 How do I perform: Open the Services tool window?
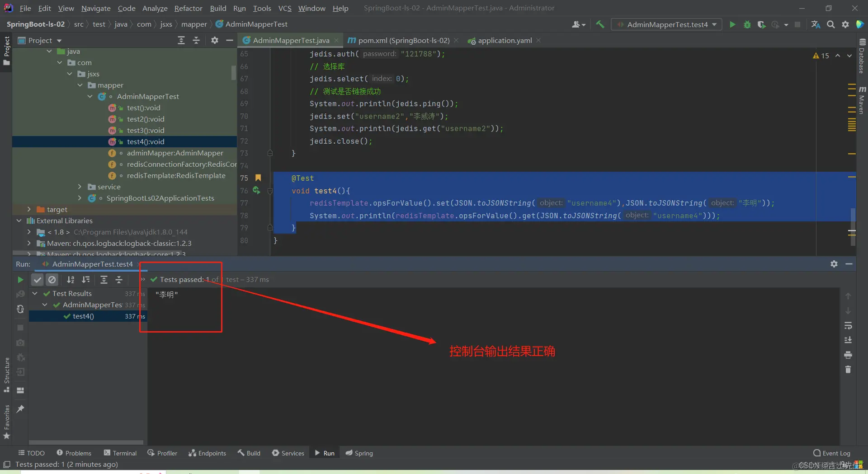[288, 453]
